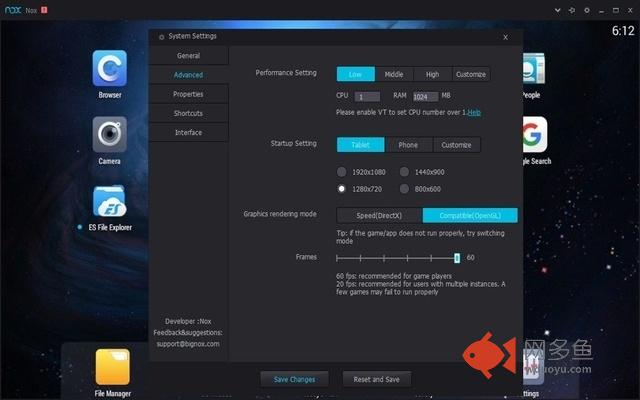Set performance to Low
The height and width of the screenshot is (400, 640).
tap(356, 74)
